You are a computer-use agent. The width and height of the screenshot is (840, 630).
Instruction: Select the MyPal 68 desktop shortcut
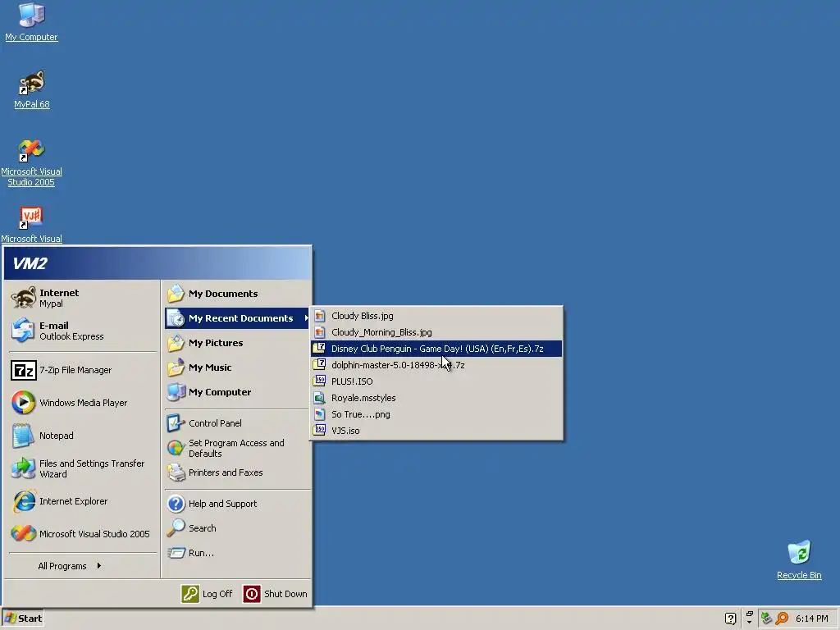coord(32,89)
